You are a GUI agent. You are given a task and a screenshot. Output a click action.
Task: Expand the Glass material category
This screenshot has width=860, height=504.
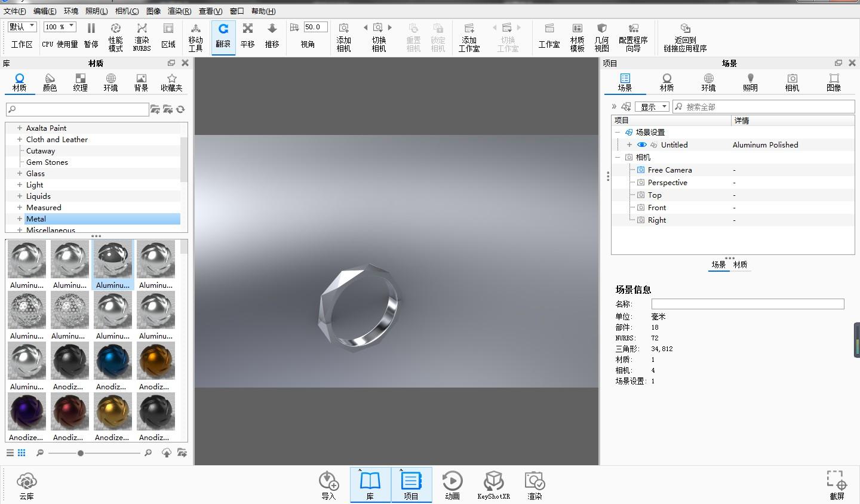(x=20, y=173)
